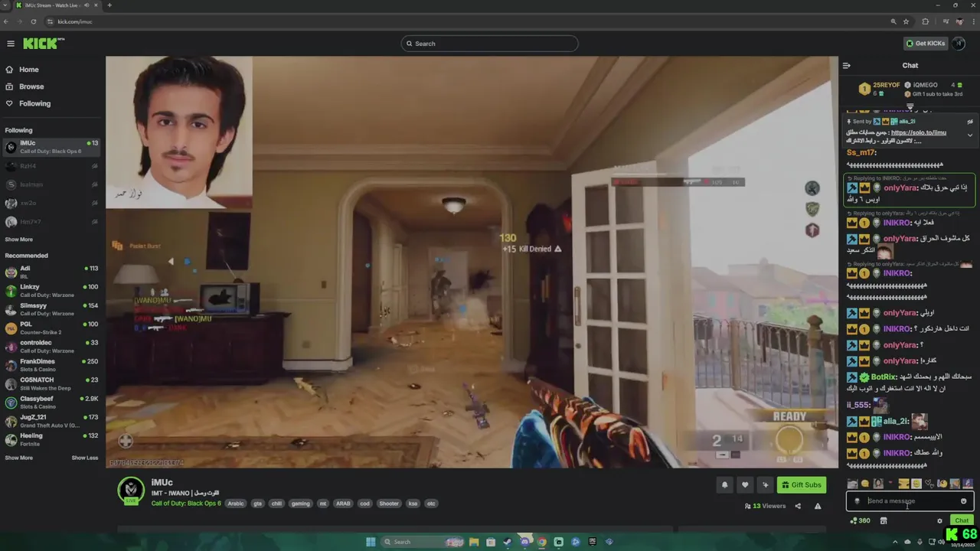Open Classybeef channel in Recommended
The image size is (980, 551).
pyautogui.click(x=52, y=402)
